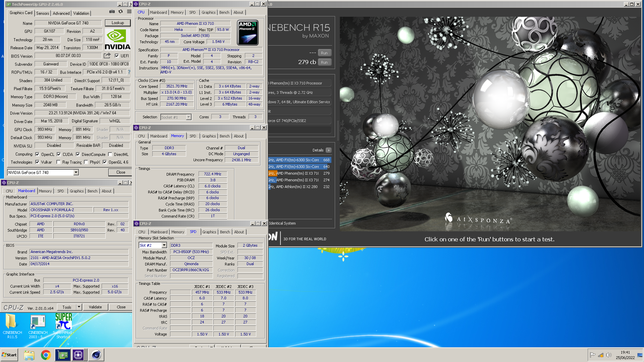Click the volume speaker tray icon
This screenshot has height=362, width=644.
608,355
